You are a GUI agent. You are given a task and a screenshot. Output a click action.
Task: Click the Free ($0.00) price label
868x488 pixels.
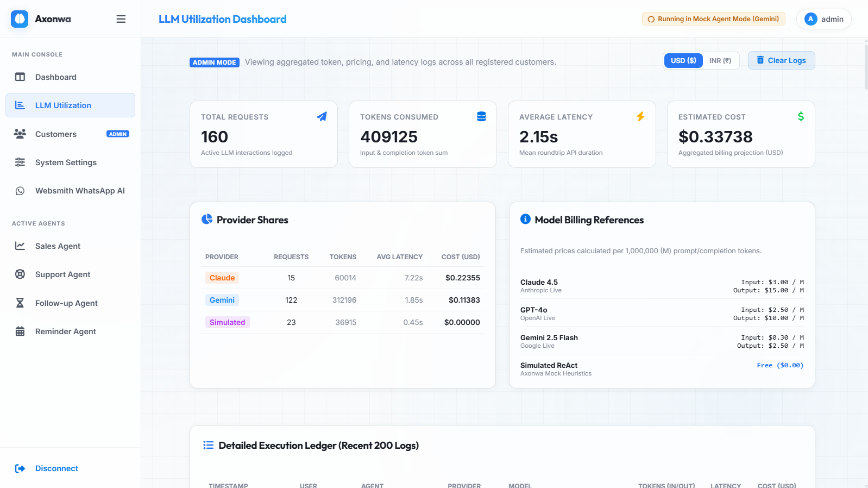780,365
